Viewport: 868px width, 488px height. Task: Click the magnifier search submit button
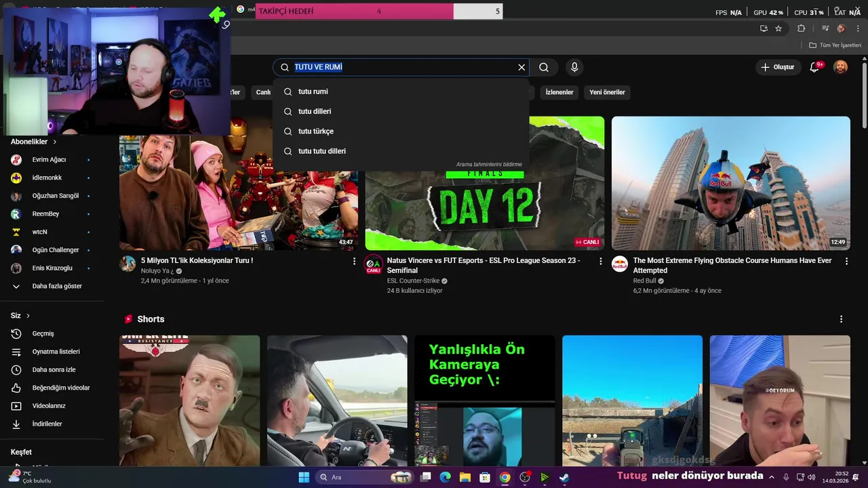[544, 67]
